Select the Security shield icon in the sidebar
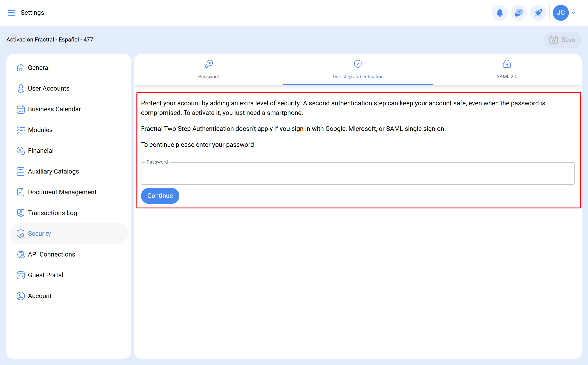The width and height of the screenshot is (588, 365). (21, 233)
